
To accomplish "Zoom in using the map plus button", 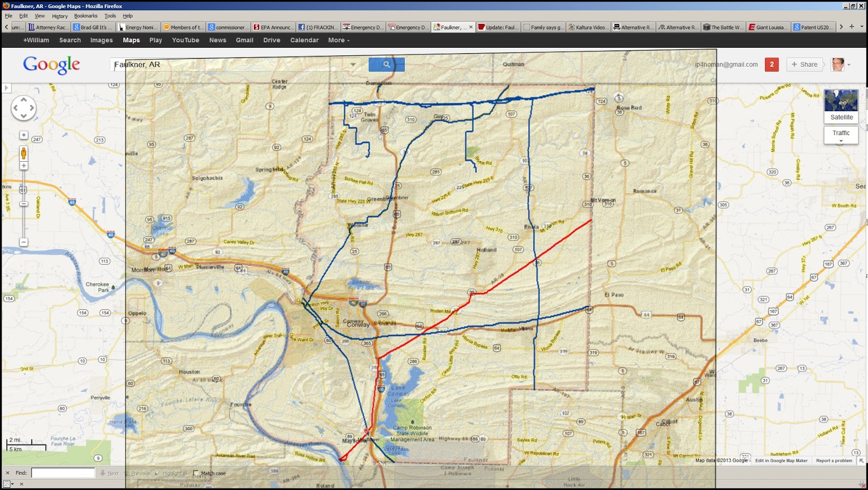I will click(x=24, y=166).
